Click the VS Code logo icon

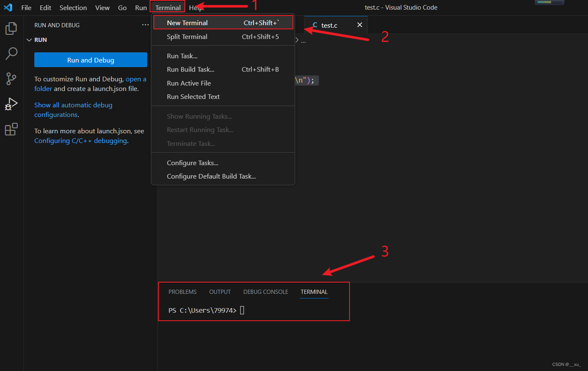tap(8, 8)
